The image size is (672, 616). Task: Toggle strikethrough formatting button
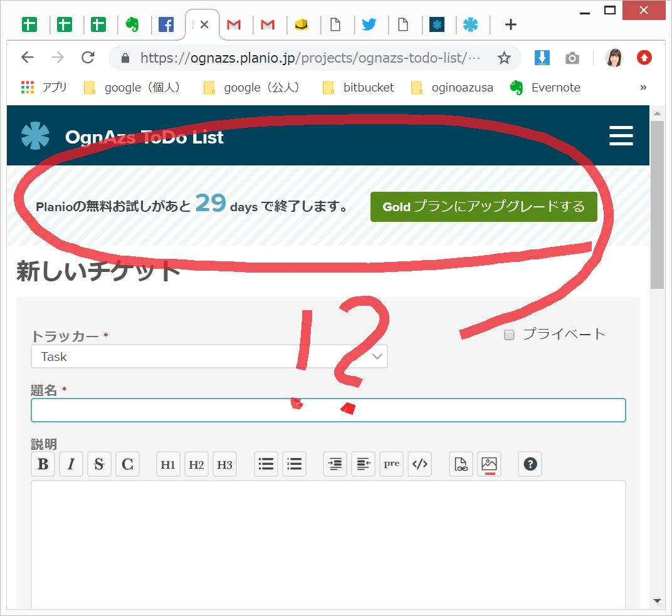pyautogui.click(x=99, y=464)
